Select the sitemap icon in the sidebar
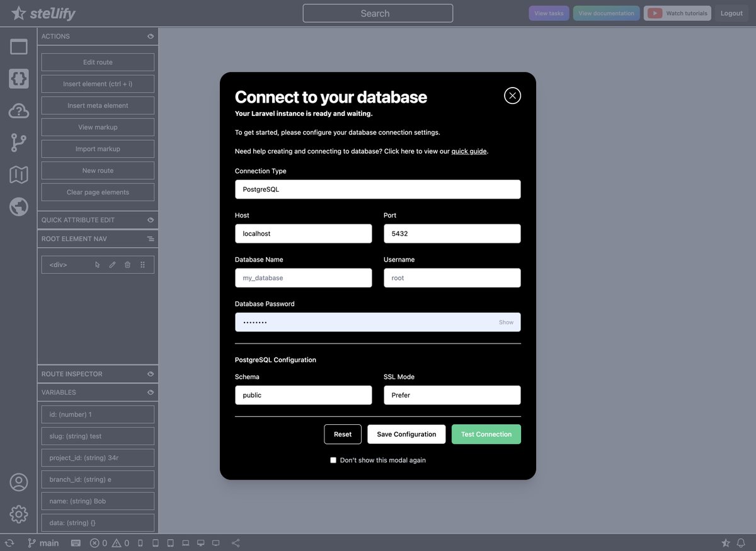Screen dimensions: 756x551 (x=18, y=175)
